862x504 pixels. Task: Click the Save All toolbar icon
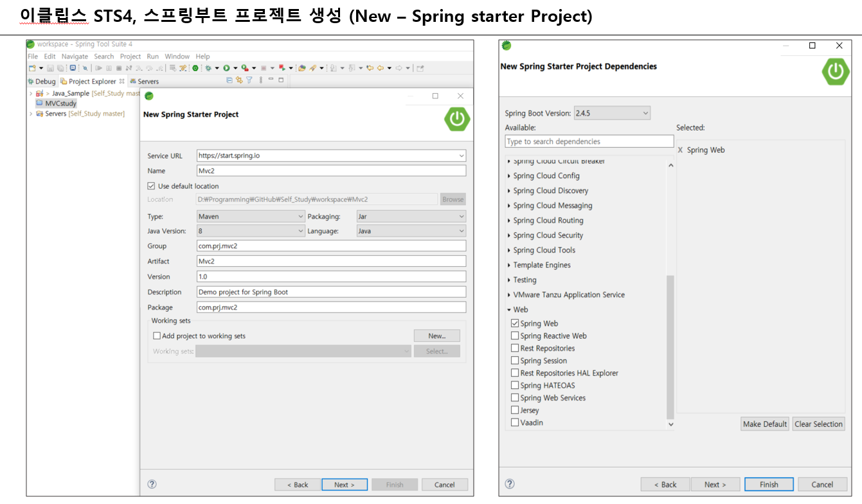coord(60,68)
